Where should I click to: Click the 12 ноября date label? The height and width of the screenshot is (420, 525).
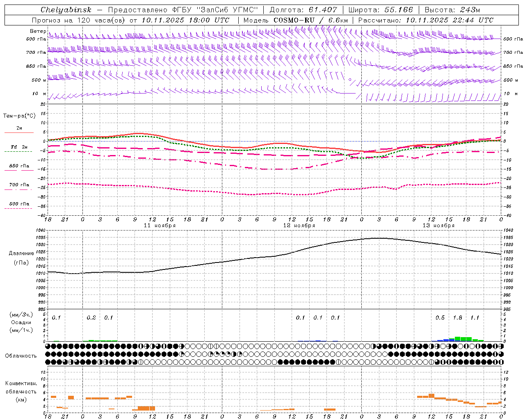point(299,226)
